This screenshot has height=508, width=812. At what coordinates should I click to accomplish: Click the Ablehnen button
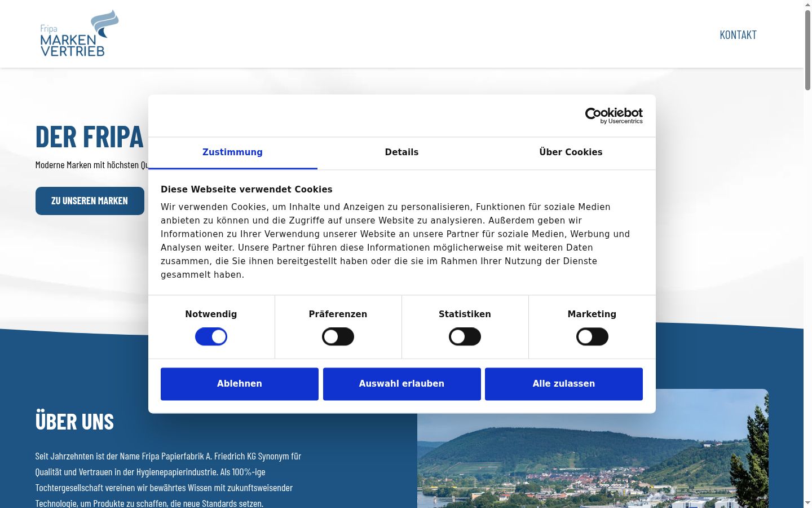pos(240,384)
